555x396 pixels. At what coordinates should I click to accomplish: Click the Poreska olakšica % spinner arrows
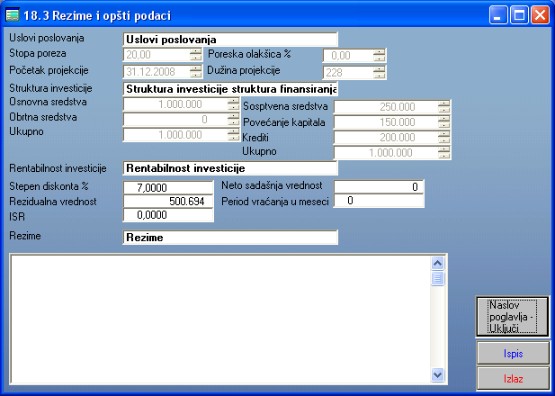click(379, 55)
